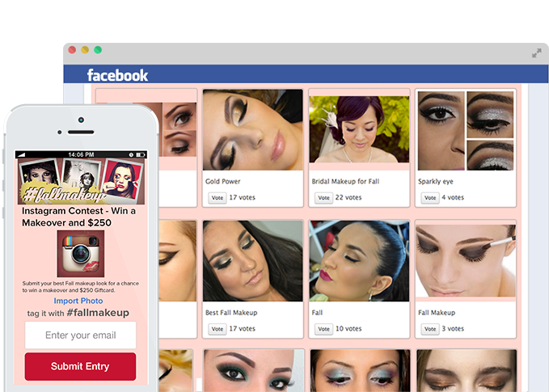Vote for the Sparkly eye entry
The height and width of the screenshot is (392, 549).
(430, 198)
